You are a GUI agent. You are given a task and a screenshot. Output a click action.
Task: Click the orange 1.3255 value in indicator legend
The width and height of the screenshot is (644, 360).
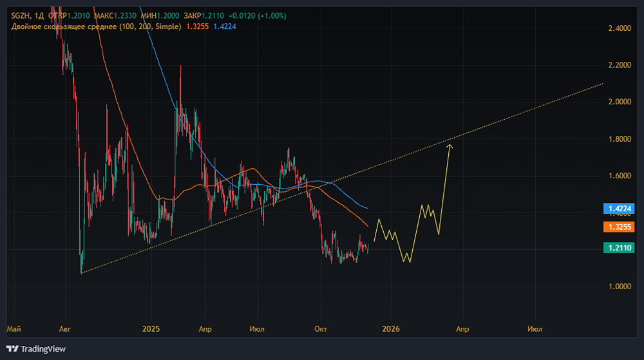pos(198,26)
